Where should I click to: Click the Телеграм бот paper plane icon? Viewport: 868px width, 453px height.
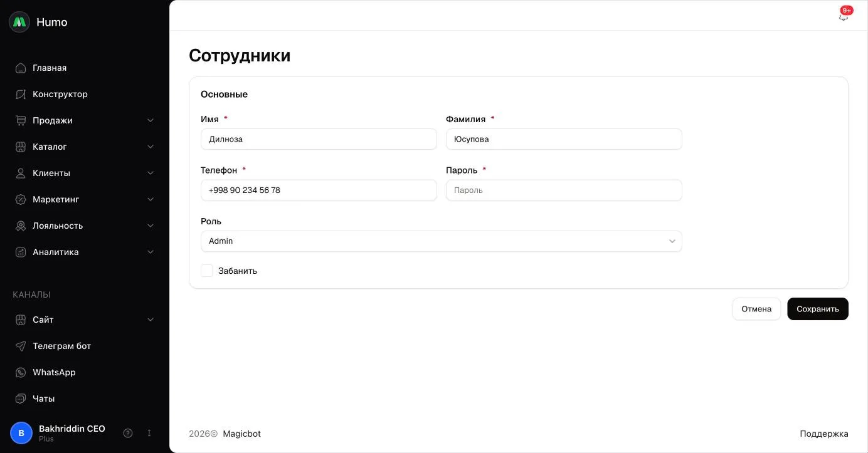[x=21, y=346]
